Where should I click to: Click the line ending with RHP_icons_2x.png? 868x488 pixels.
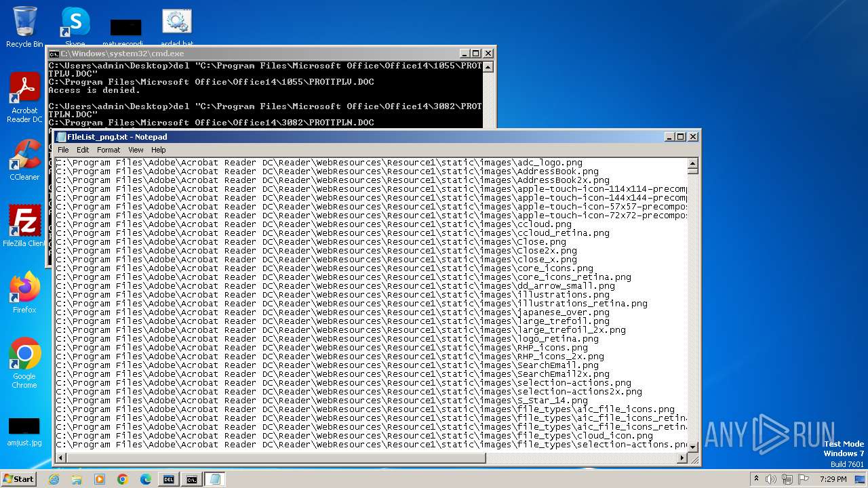point(330,357)
